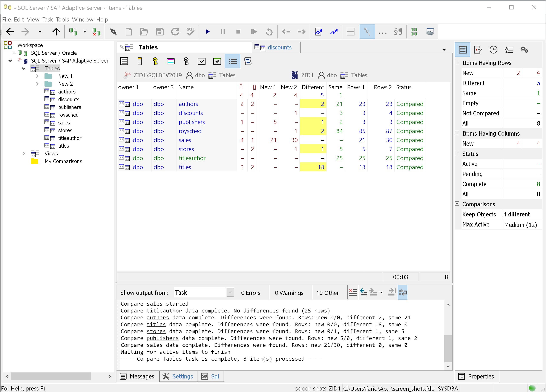Toggle the summary panel view button
This screenshot has width=546, height=392.
tap(462, 50)
